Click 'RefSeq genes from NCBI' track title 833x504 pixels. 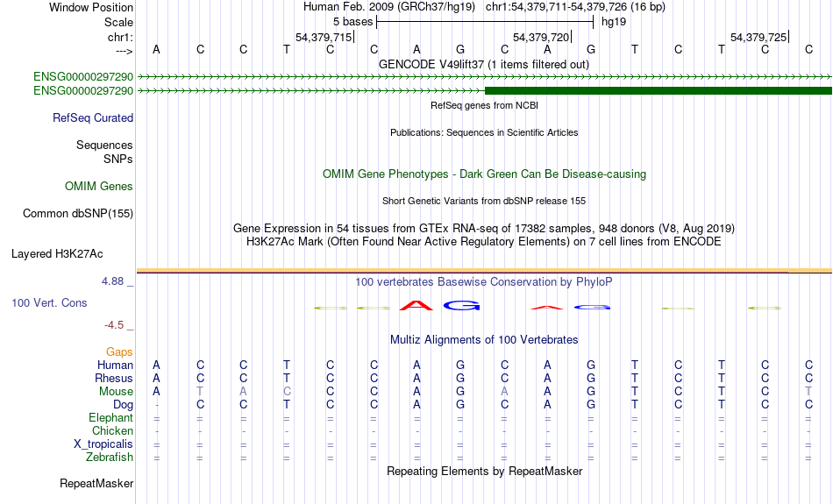pyautogui.click(x=484, y=106)
